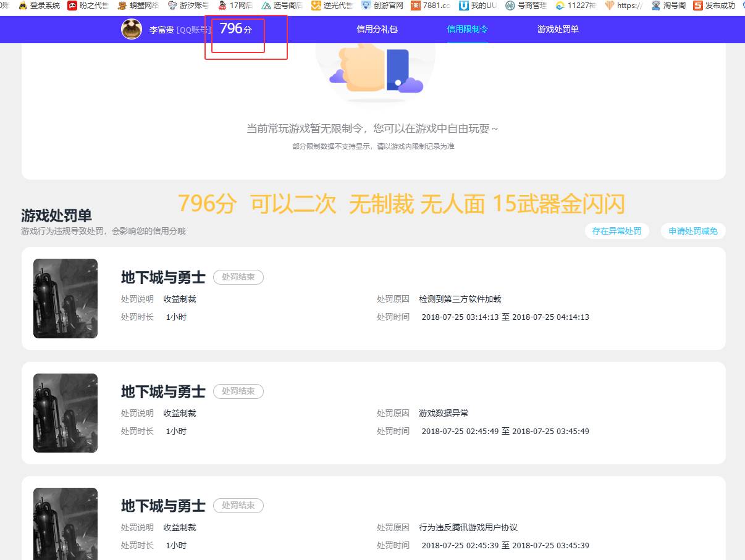Select the 信用限制令 tab
The height and width of the screenshot is (560, 745).
point(468,29)
